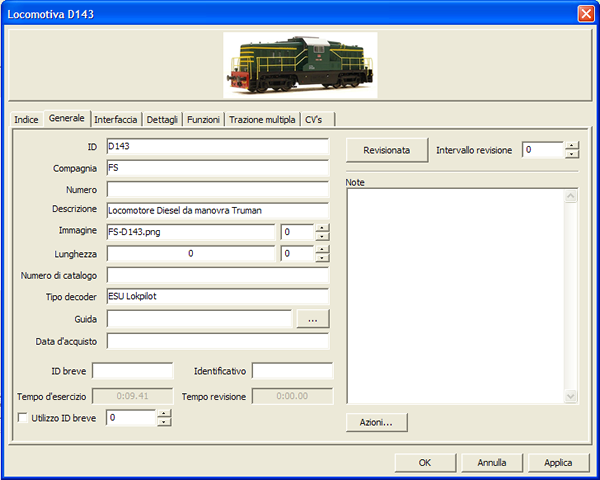Open the Funzioni tab
The width and height of the screenshot is (600, 480).
pos(203,119)
